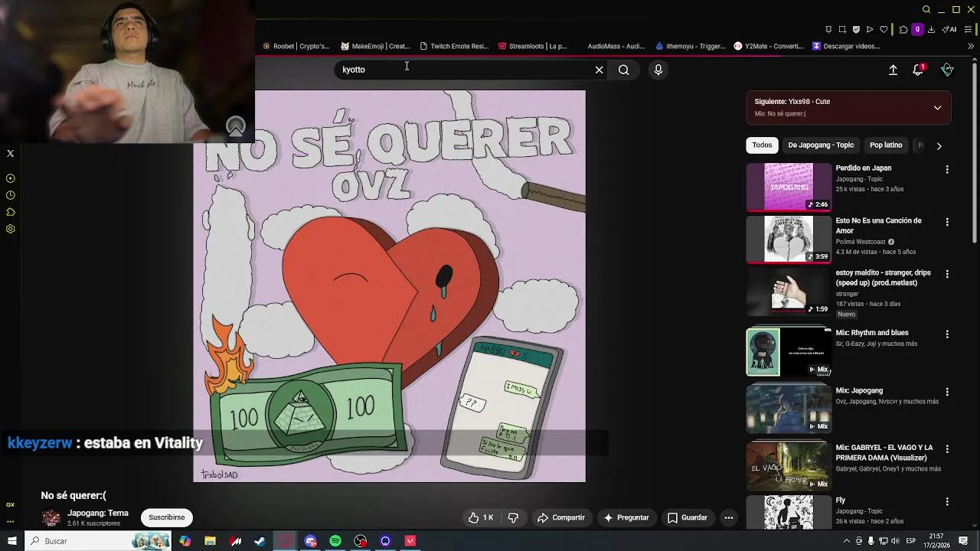Open the easy setup sliders icon
The height and width of the screenshot is (551, 980).
pos(969,30)
